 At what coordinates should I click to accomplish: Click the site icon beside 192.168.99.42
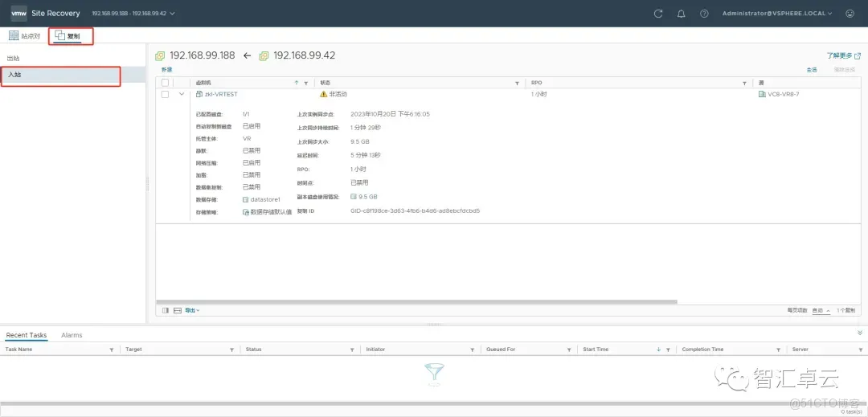pyautogui.click(x=264, y=56)
